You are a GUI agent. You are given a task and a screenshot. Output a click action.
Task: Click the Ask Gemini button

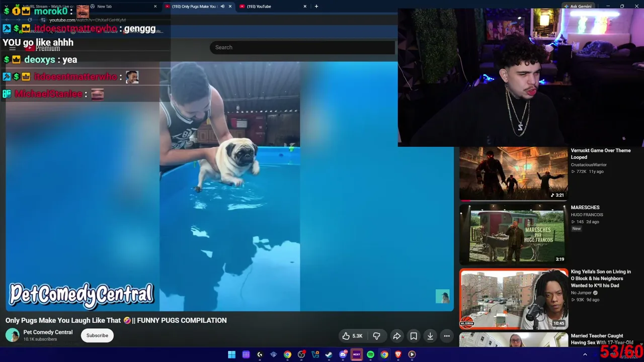pyautogui.click(x=577, y=7)
